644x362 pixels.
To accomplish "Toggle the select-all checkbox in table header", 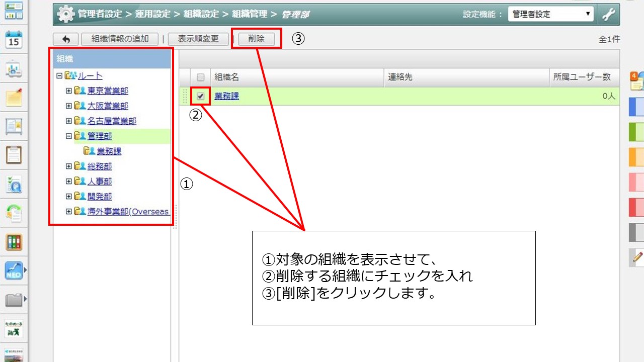I will click(x=201, y=77).
